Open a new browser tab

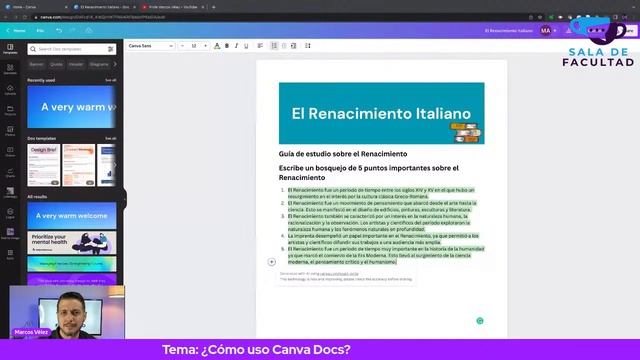point(213,7)
